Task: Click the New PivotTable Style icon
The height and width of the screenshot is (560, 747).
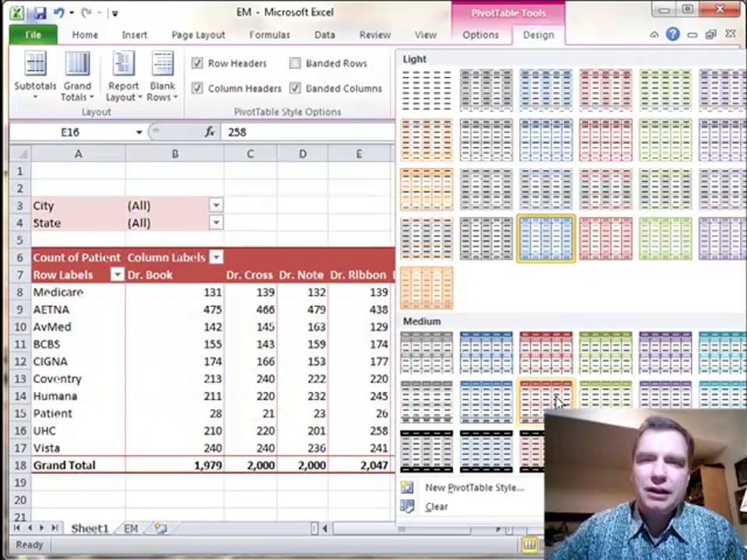Action: tap(407, 487)
